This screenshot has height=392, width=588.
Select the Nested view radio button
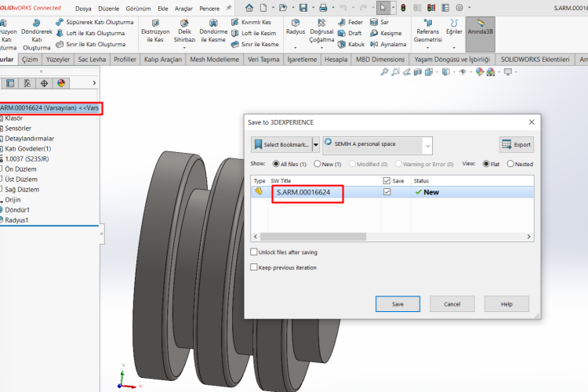coord(510,164)
